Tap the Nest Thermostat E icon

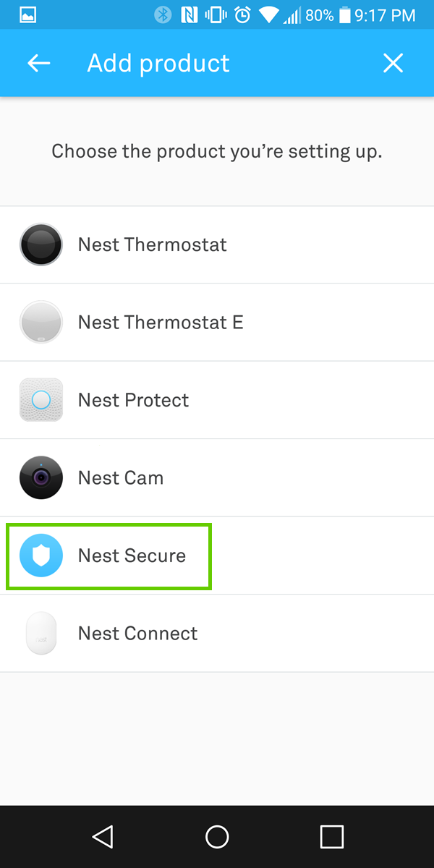click(41, 322)
